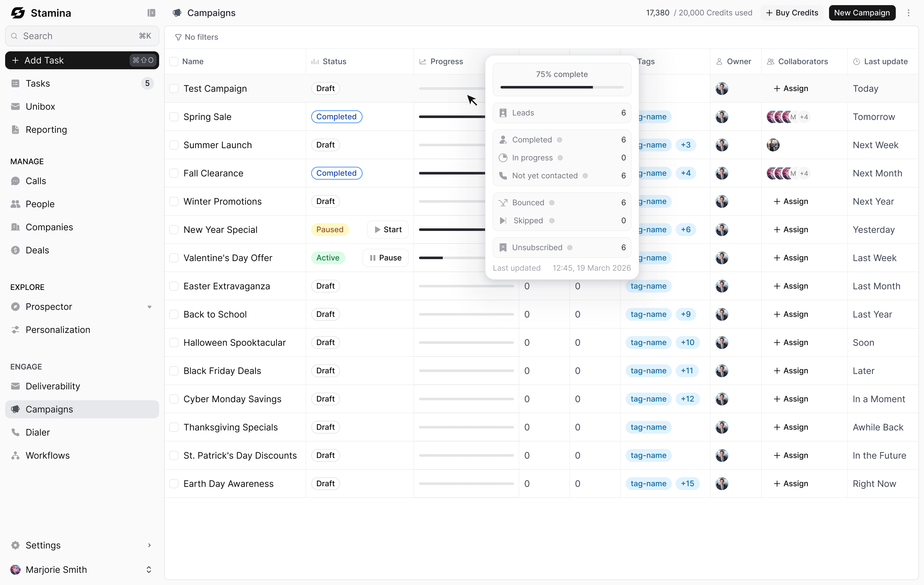The width and height of the screenshot is (924, 585).
Task: Pause the Valentine's Day Offer campaign
Action: click(x=385, y=258)
